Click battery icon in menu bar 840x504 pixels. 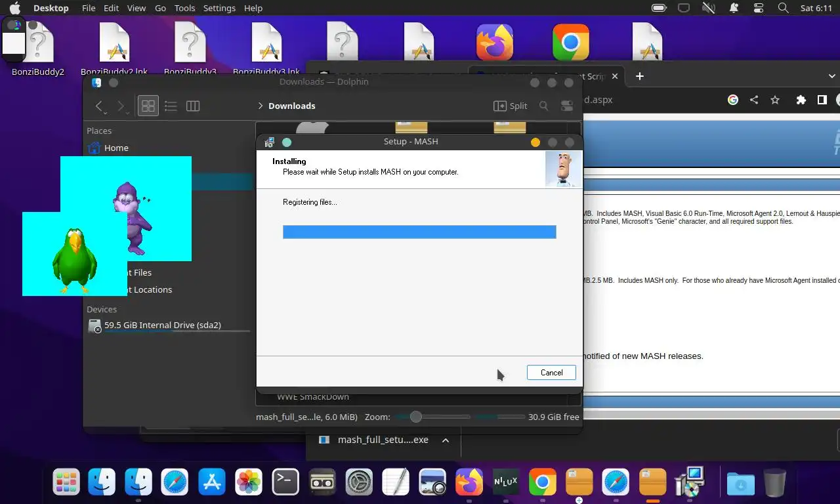(659, 8)
